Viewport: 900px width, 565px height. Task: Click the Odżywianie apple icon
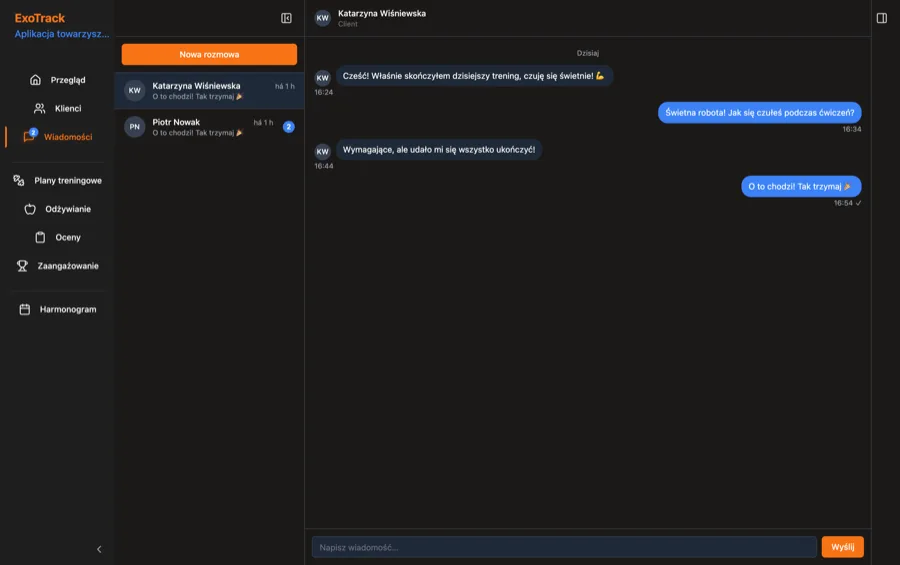click(x=30, y=209)
